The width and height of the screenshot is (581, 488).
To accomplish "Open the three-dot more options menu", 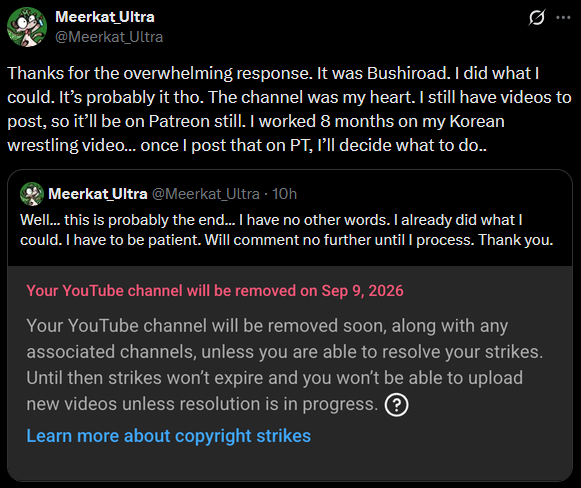I will [x=563, y=17].
